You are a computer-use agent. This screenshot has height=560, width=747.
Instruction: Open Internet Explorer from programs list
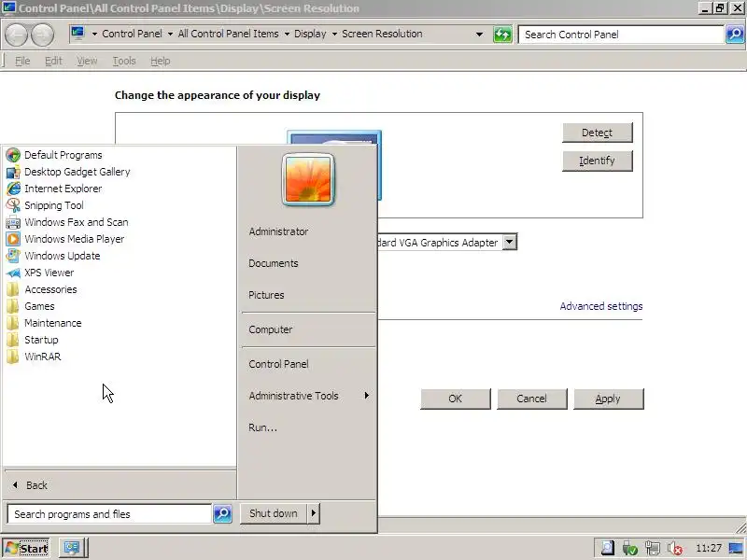(63, 189)
